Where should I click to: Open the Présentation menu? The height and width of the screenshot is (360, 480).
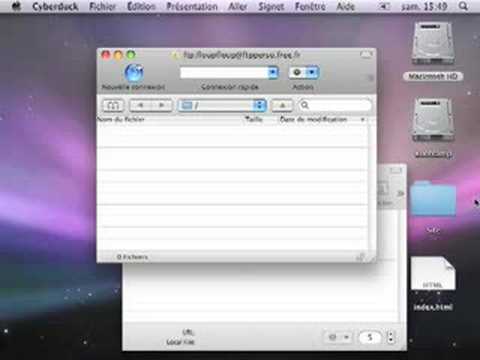pyautogui.click(x=192, y=6)
